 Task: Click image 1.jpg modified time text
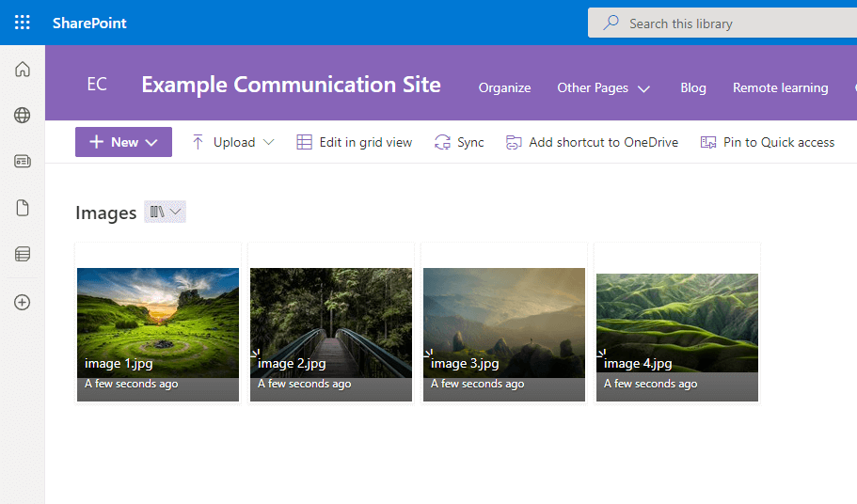point(131,384)
